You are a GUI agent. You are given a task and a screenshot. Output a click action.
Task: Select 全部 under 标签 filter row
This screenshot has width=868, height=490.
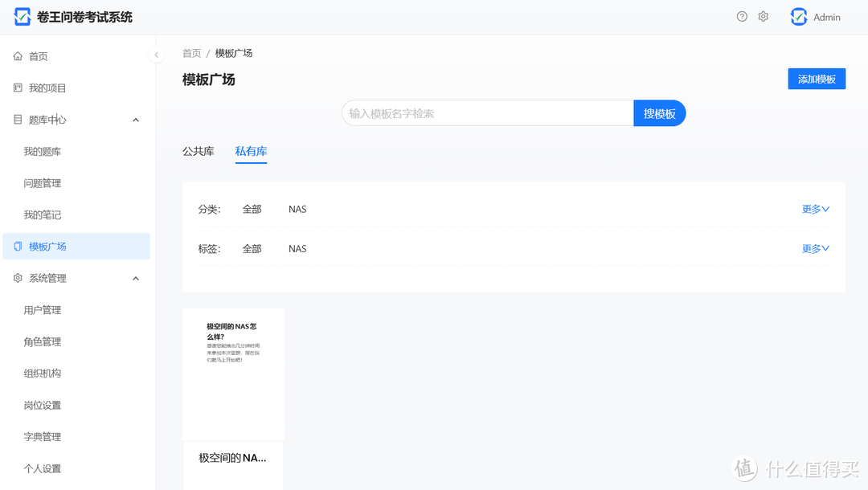coord(252,248)
